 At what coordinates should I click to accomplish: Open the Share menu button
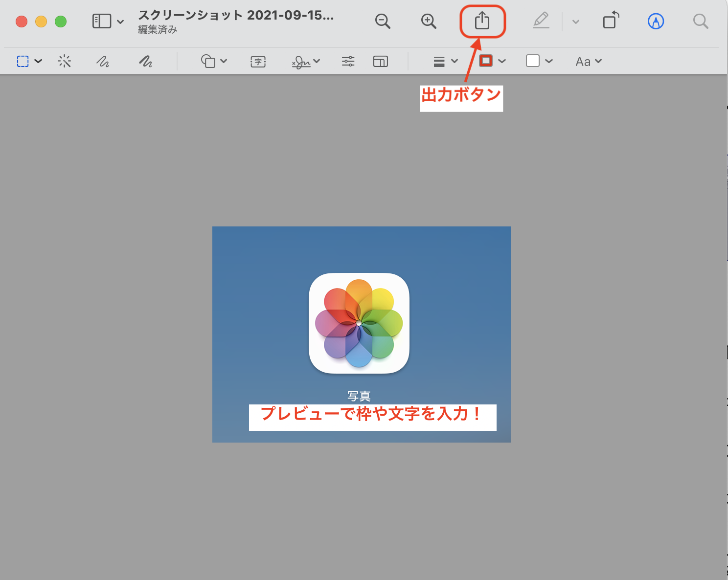[482, 21]
